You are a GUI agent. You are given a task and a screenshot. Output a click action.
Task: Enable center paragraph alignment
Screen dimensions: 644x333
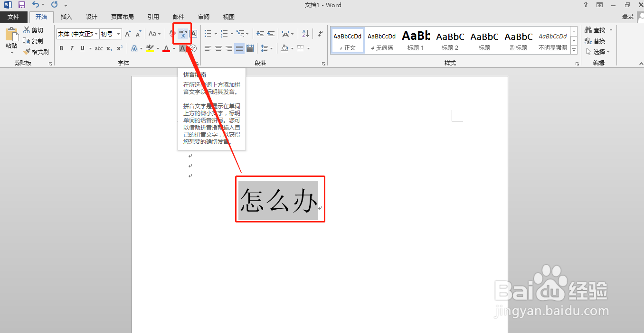(x=218, y=48)
